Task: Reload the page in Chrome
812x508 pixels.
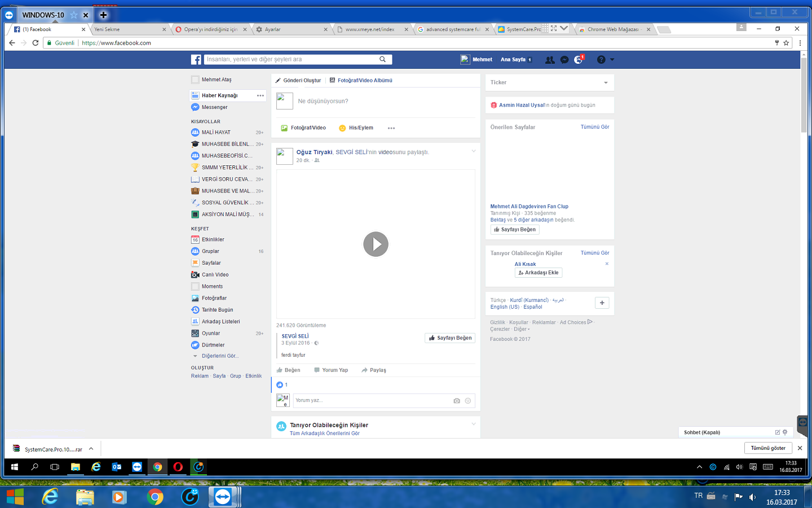Action: pos(36,43)
